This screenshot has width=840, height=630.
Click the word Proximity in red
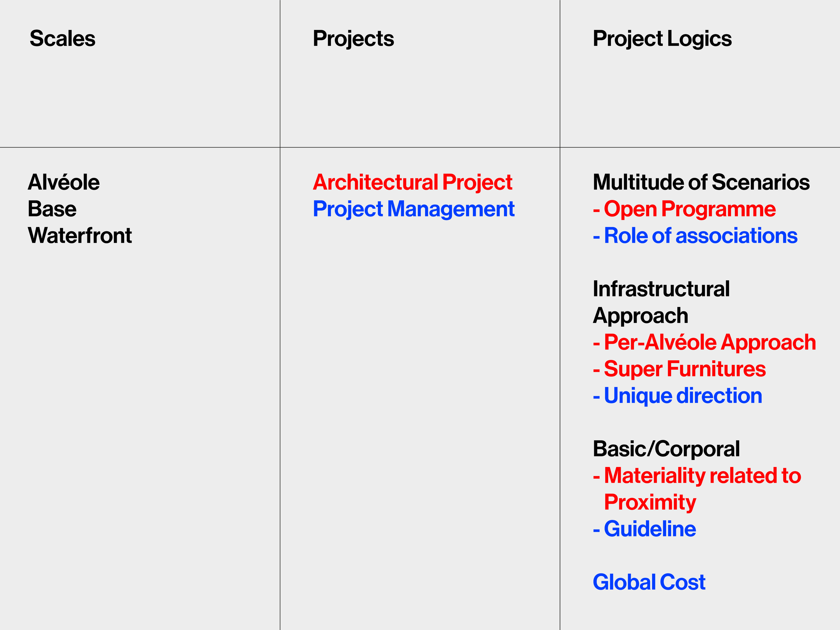pos(650,502)
